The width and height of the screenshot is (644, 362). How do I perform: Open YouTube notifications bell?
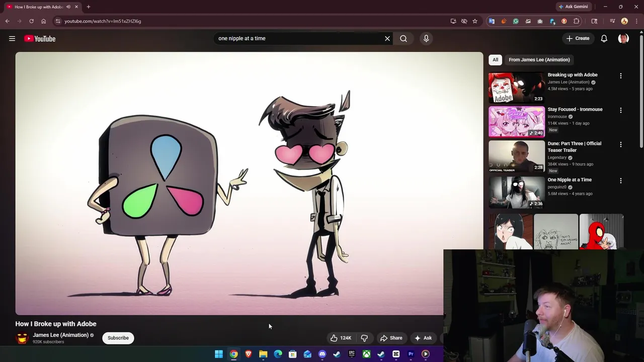(x=604, y=38)
